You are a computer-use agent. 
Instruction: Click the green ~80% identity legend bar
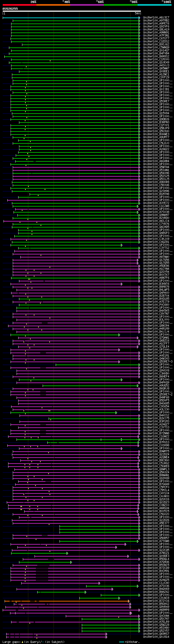121,5
